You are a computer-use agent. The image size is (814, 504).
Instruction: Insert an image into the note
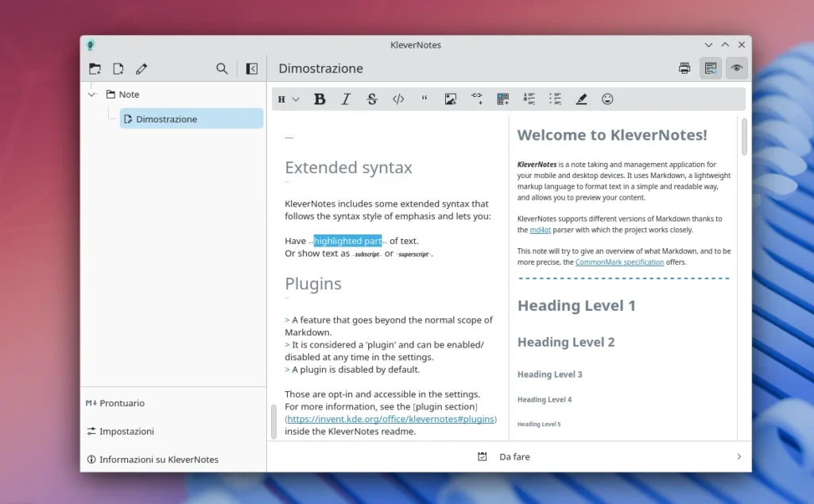pyautogui.click(x=451, y=99)
